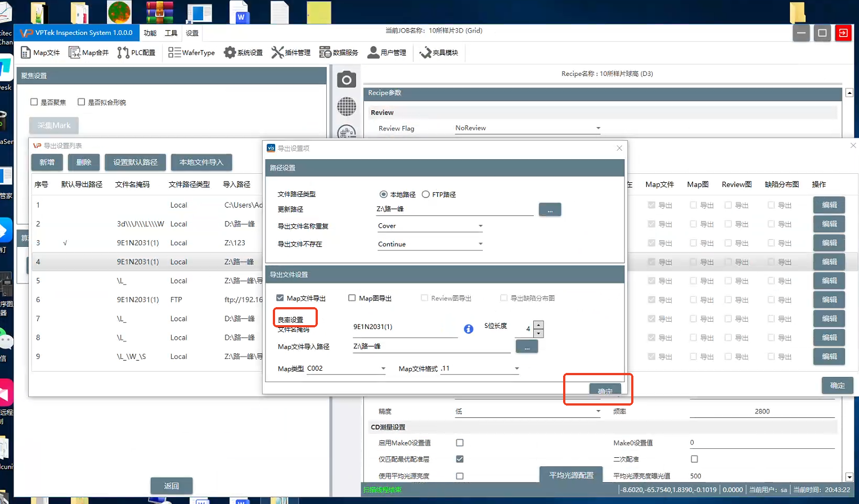
Task: Open the 功能 menu
Action: [x=150, y=33]
